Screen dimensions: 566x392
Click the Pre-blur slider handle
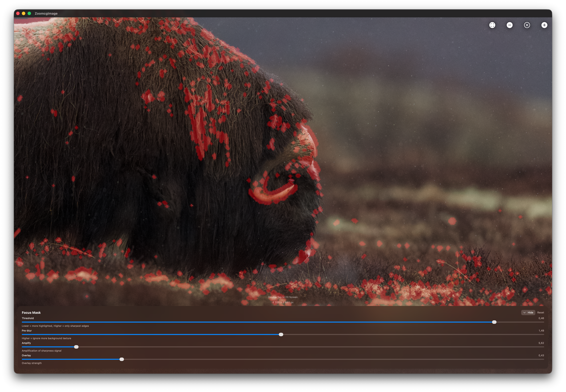[x=281, y=334]
